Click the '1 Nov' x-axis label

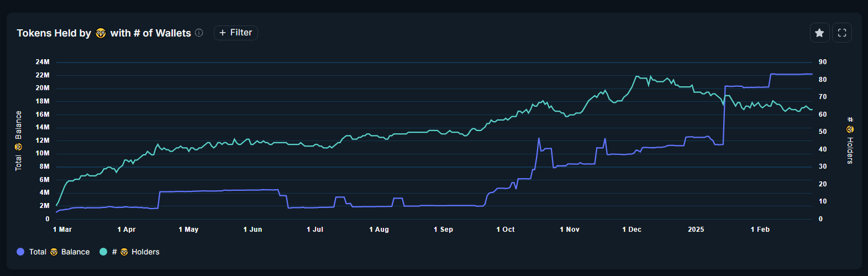pos(570,230)
